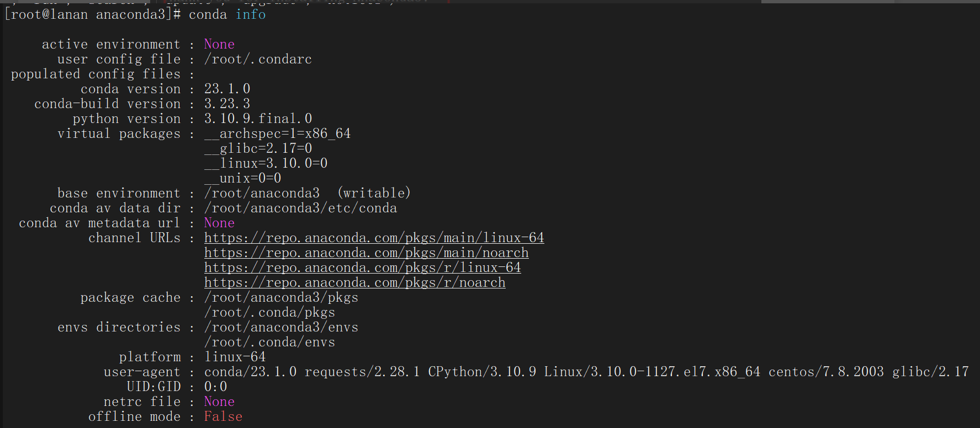Click the False value of offline mode

click(x=223, y=416)
